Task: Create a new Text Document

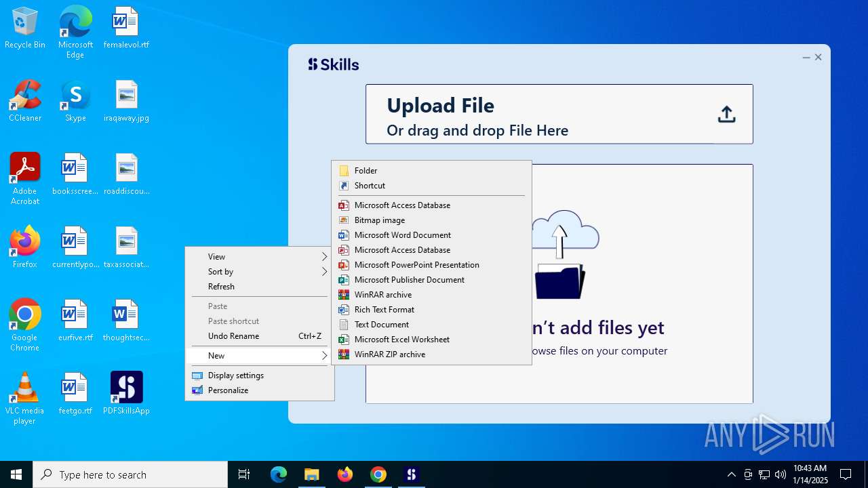Action: [x=431, y=325]
